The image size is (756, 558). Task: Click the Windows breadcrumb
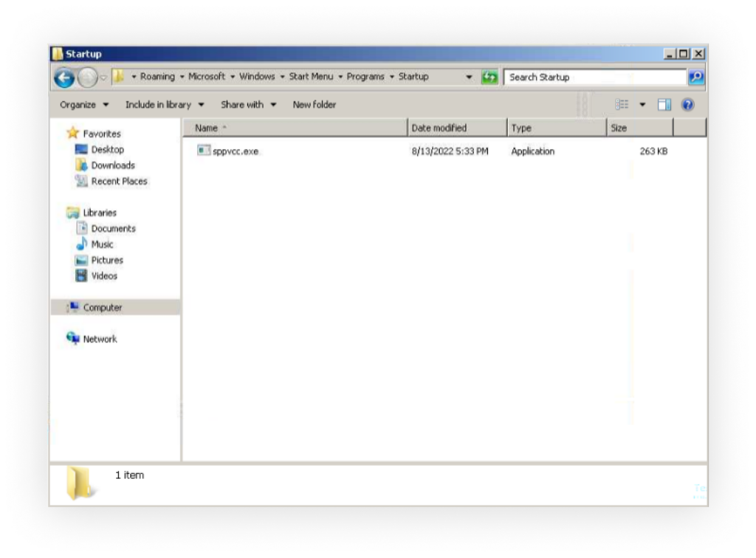pyautogui.click(x=257, y=76)
